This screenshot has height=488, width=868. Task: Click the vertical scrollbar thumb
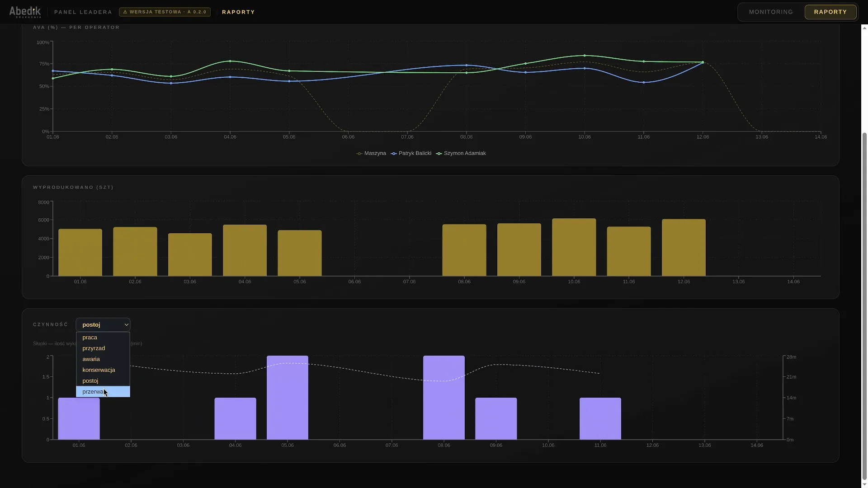click(864, 306)
